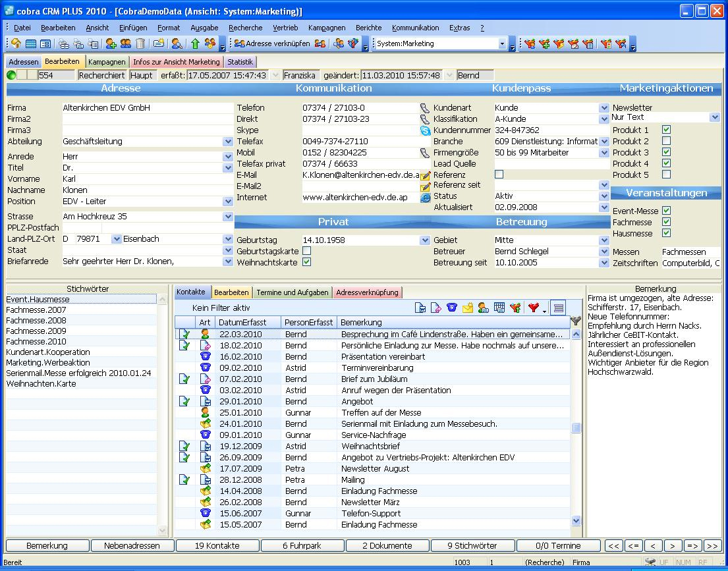Screen dimensions: 728x571
Task: Click the 9 Stichwörter button
Action: (472, 546)
